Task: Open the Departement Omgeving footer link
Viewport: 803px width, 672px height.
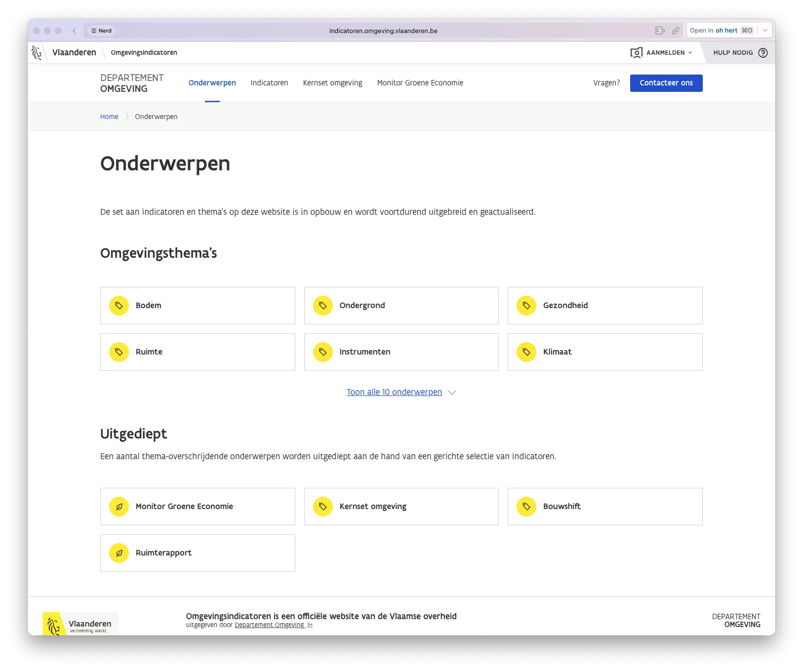Action: (270, 625)
